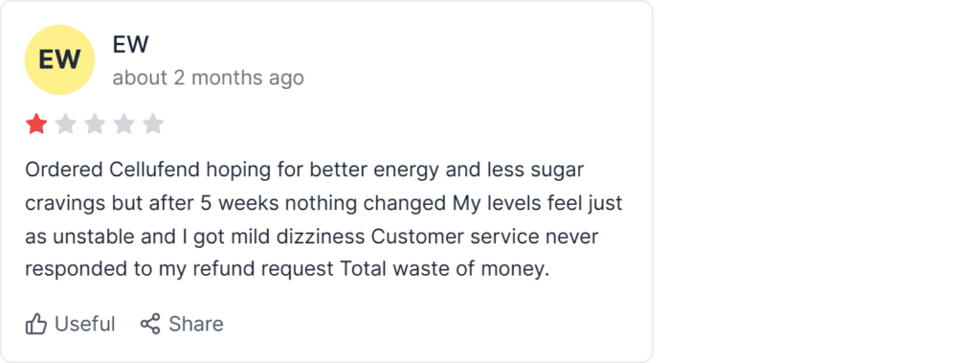Click the 'about 2 months ago' timestamp

tap(208, 78)
